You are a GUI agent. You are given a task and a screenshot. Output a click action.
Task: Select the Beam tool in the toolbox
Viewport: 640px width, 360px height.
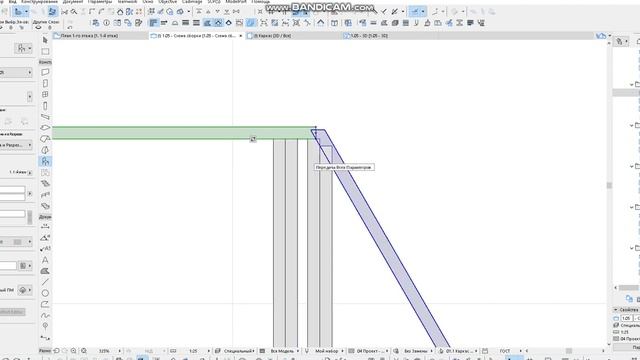(x=45, y=117)
